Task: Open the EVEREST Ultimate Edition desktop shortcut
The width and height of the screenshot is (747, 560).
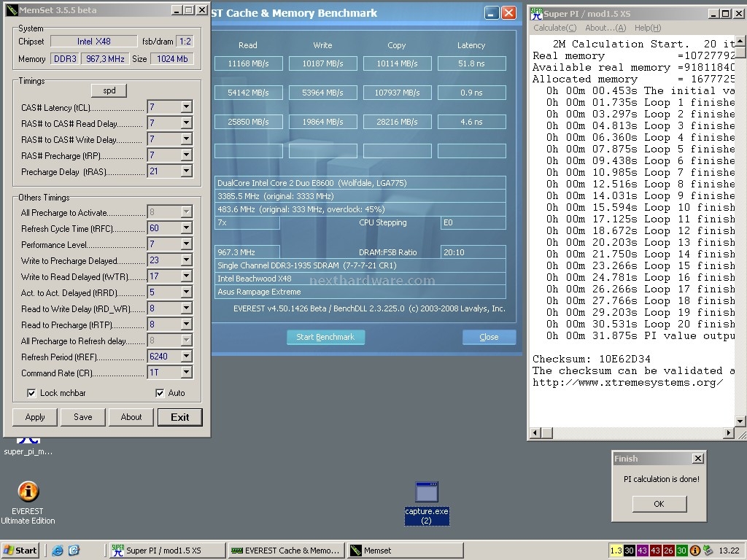Action: coord(28,502)
